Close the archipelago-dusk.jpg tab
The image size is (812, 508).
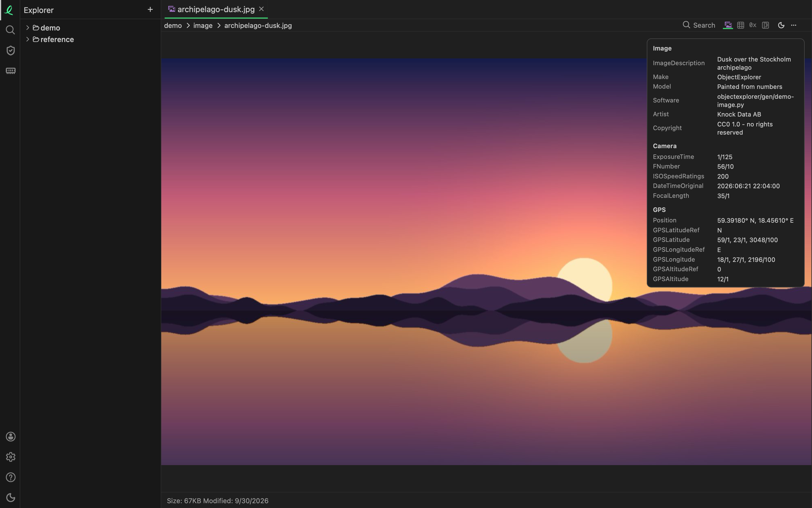261,9
